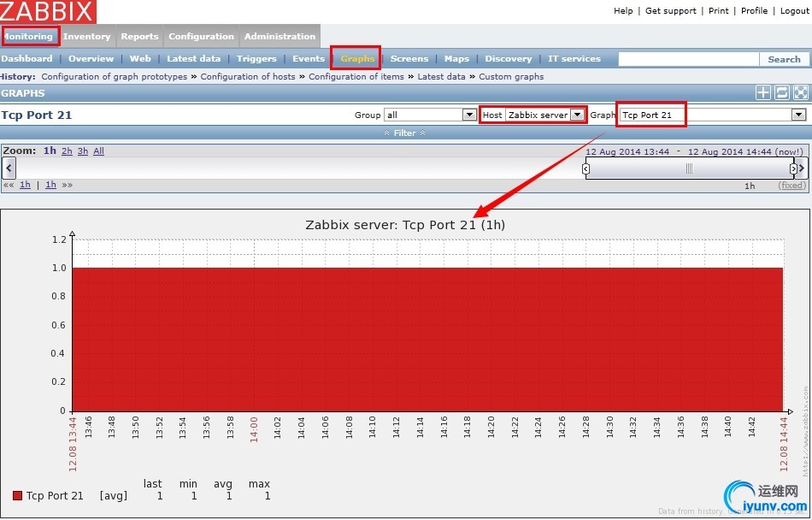This screenshot has width=812, height=520.
Task: Expand the Filter section
Action: coord(405,133)
